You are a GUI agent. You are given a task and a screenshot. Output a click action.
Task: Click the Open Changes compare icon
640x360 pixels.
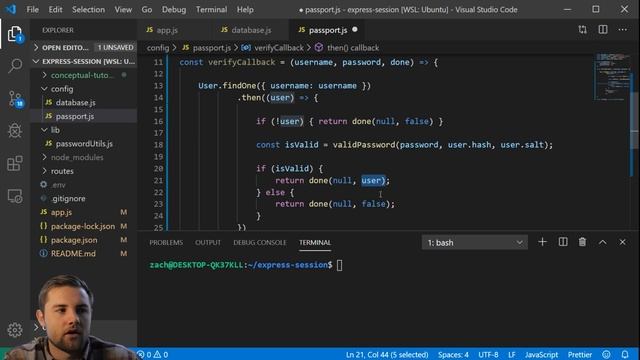[x=582, y=30]
